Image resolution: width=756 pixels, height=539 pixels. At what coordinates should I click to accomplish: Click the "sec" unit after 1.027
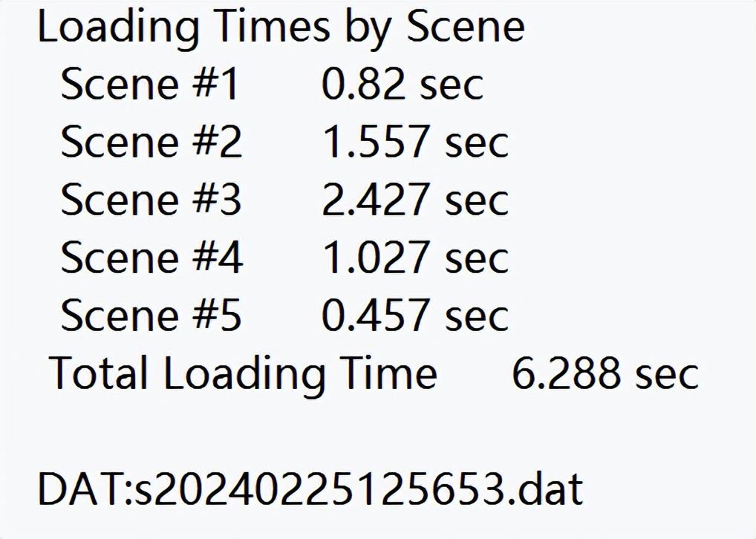[477, 258]
